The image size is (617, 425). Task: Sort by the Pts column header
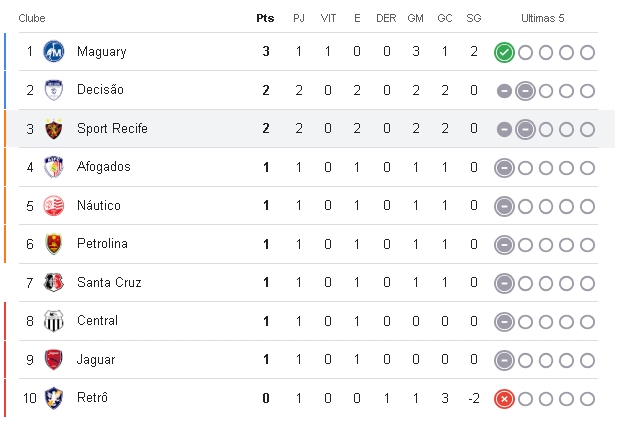point(265,18)
